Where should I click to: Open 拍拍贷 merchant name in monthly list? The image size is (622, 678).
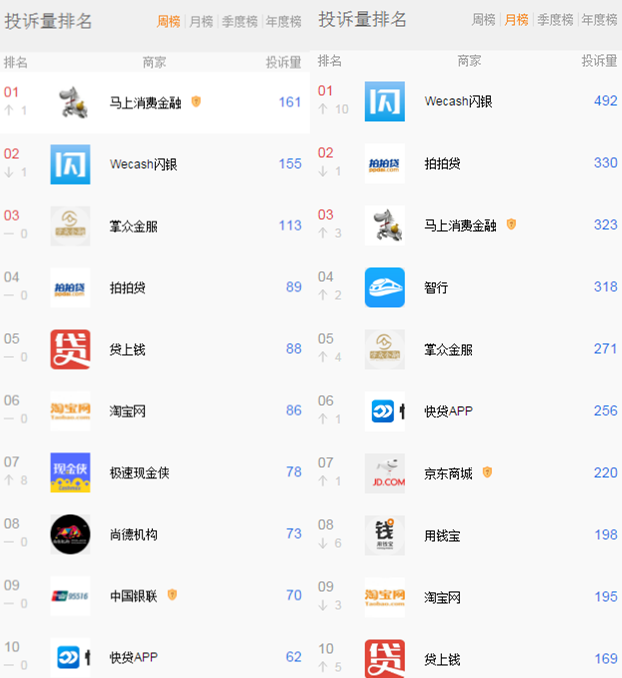coord(442,164)
